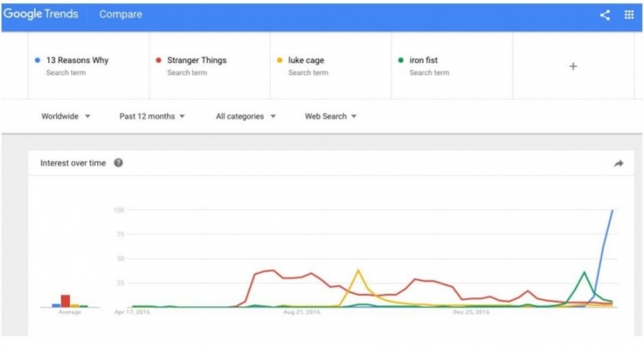The image size is (644, 348).
Task: Click the help icon beside Interest over time
Action: (118, 163)
